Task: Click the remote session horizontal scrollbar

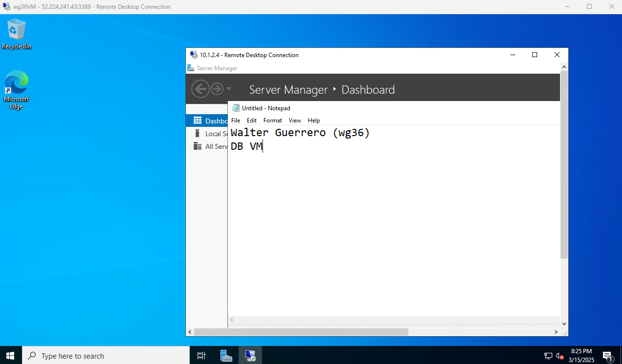Action: (301, 332)
